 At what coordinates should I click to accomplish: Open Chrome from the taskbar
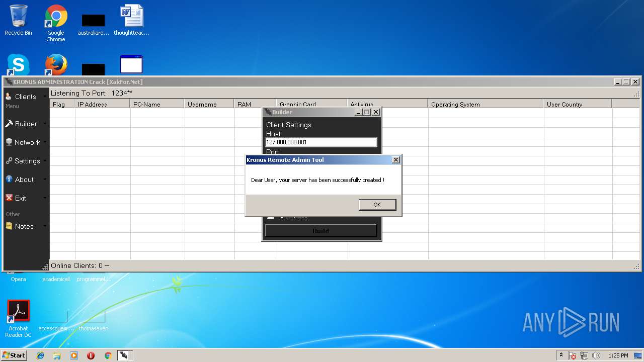pos(108,355)
